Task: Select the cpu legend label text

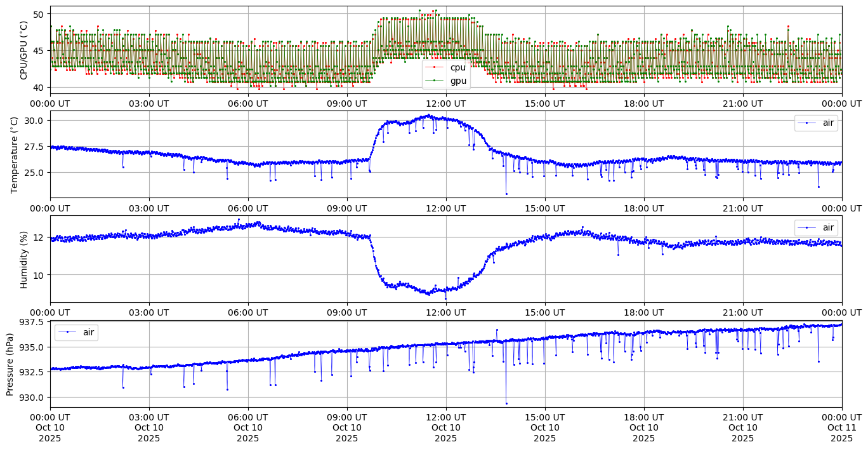Action: pos(457,67)
